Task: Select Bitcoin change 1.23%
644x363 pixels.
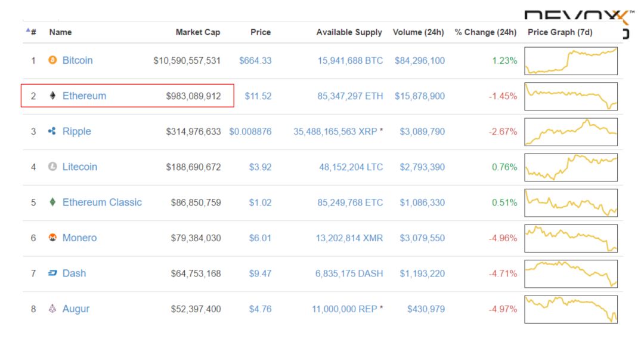Action: (x=504, y=61)
